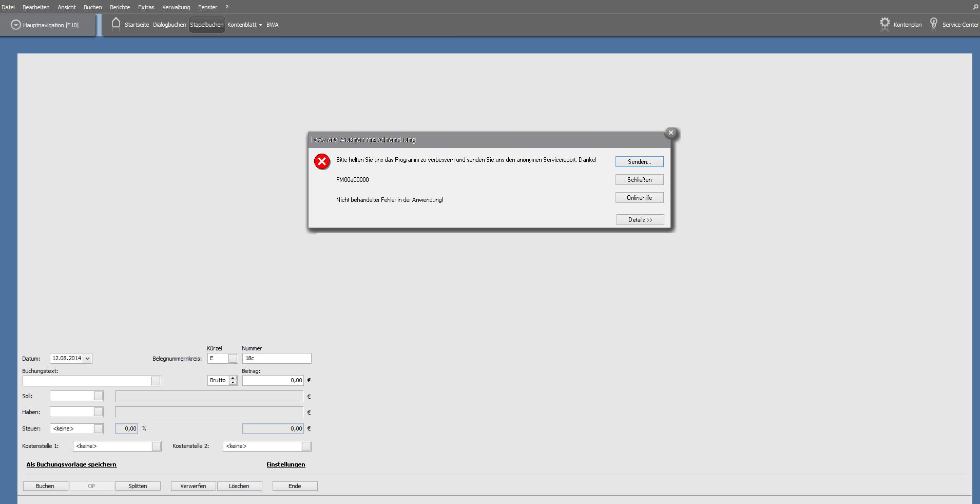Open the Steuer dropdown button
This screenshot has height=504, width=980.
tap(99, 428)
